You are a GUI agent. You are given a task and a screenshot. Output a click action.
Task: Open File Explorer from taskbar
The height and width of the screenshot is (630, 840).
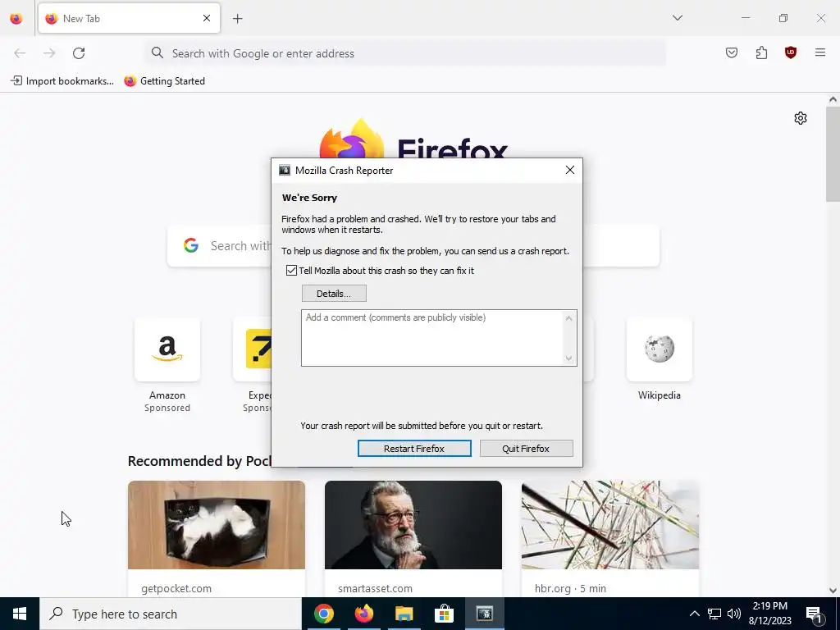404,614
